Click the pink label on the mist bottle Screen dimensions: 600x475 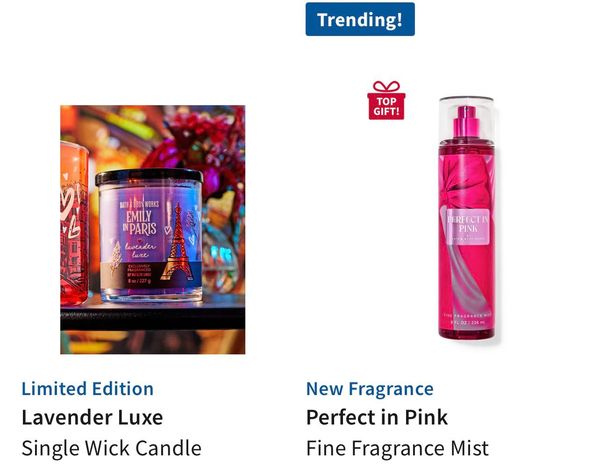(468, 225)
